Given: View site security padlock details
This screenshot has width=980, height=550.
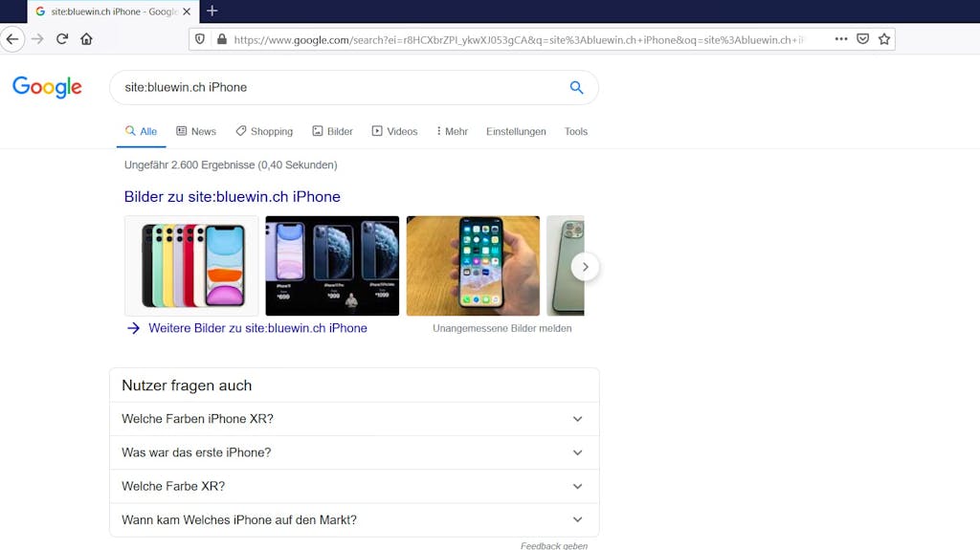Looking at the screenshot, I should (221, 39).
